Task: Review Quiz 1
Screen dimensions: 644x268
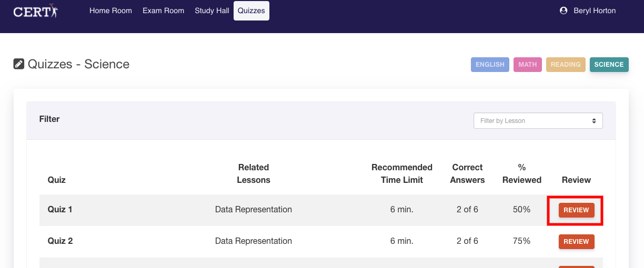Action: pyautogui.click(x=576, y=210)
